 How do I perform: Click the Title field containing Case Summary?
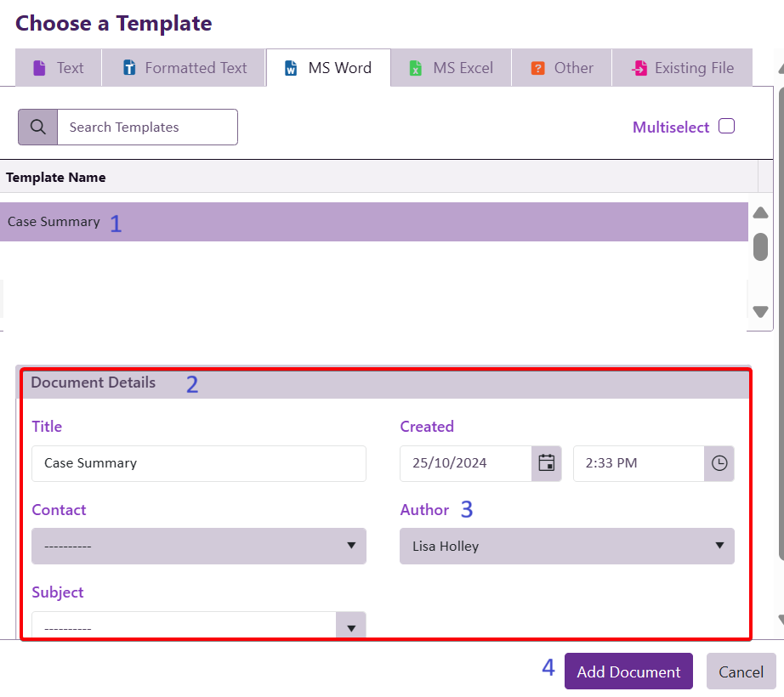(199, 463)
